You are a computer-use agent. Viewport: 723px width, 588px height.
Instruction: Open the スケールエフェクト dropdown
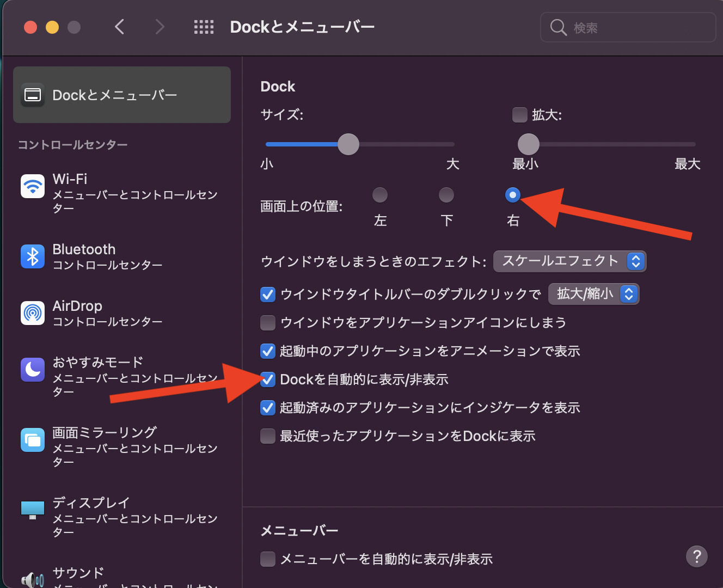pos(569,261)
